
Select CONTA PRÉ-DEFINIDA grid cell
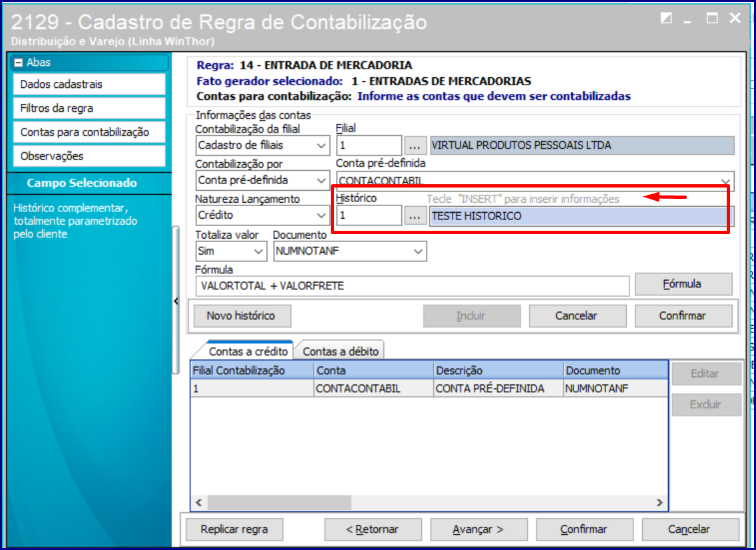[498, 388]
